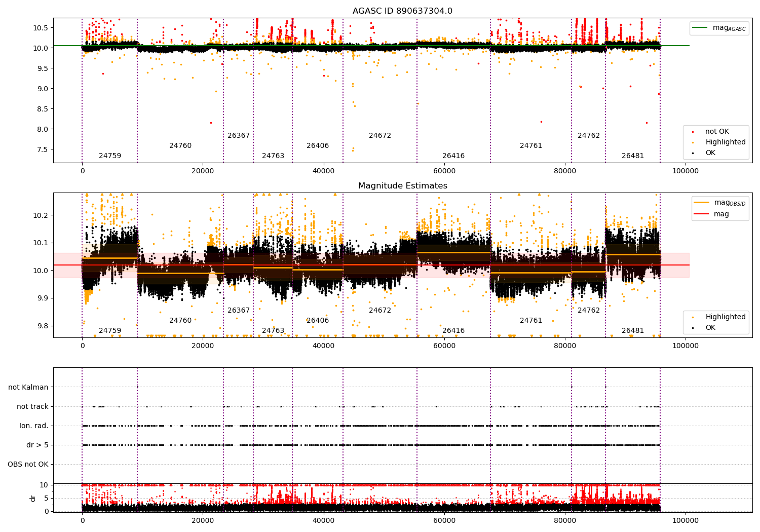Viewport: 760px width, 532px height.
Task: Click the rotated "dr" axis label
Action: [32, 498]
